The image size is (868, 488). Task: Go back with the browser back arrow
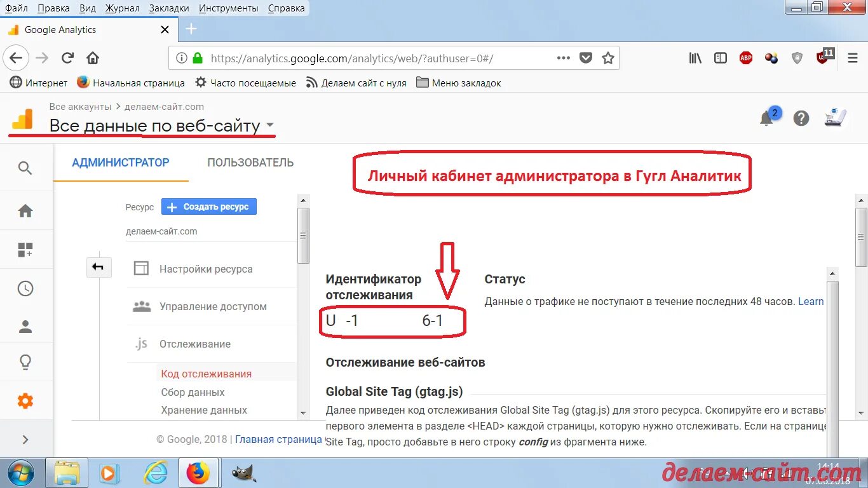(x=16, y=58)
